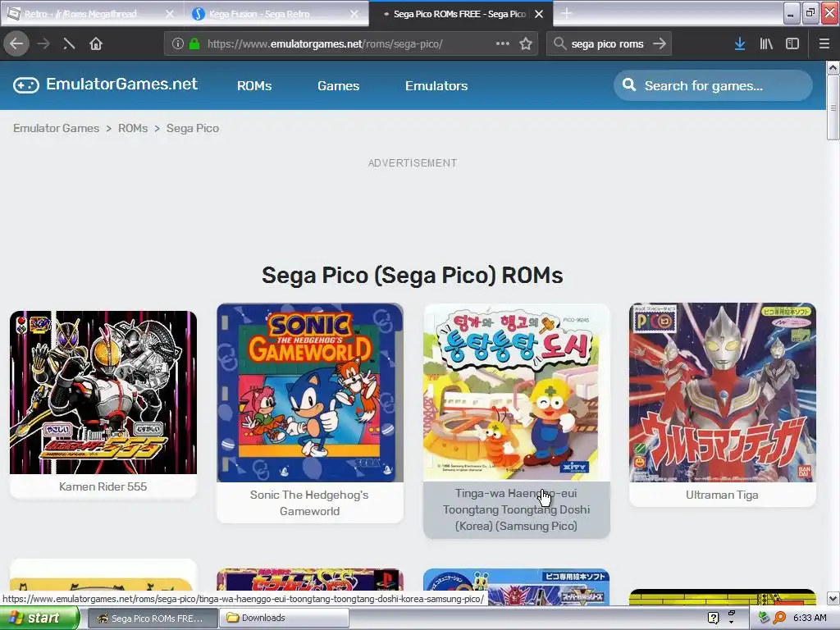Click the green padlock security icon
The image size is (840, 630).
point(194,43)
